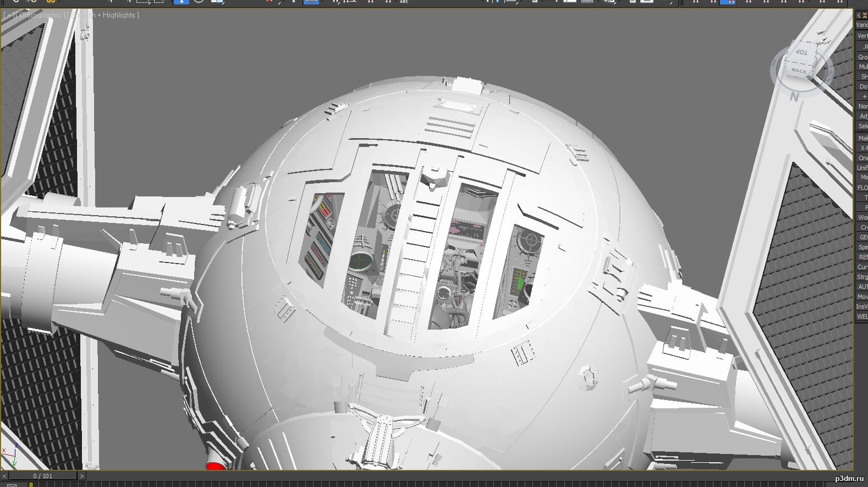Click the 'Mir' button in the side panel

point(862,178)
